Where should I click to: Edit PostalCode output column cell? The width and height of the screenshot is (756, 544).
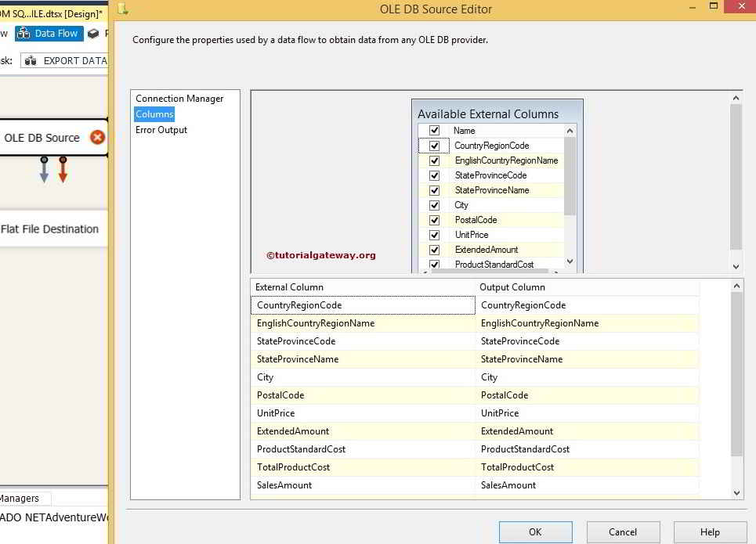pyautogui.click(x=587, y=395)
